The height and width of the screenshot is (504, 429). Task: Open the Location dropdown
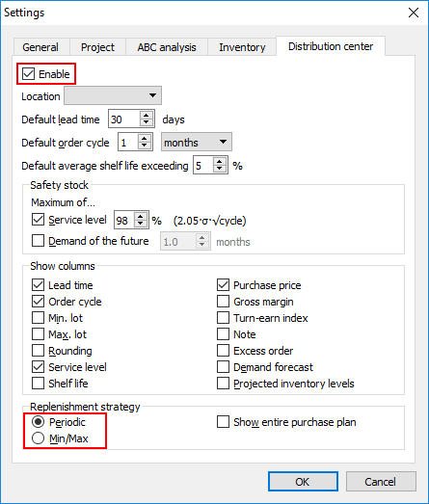pos(113,95)
